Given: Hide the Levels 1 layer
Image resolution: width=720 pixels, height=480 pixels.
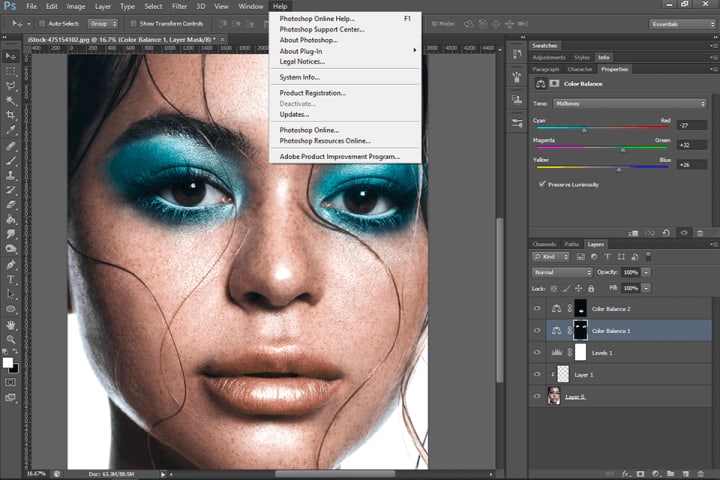Looking at the screenshot, I should point(537,352).
